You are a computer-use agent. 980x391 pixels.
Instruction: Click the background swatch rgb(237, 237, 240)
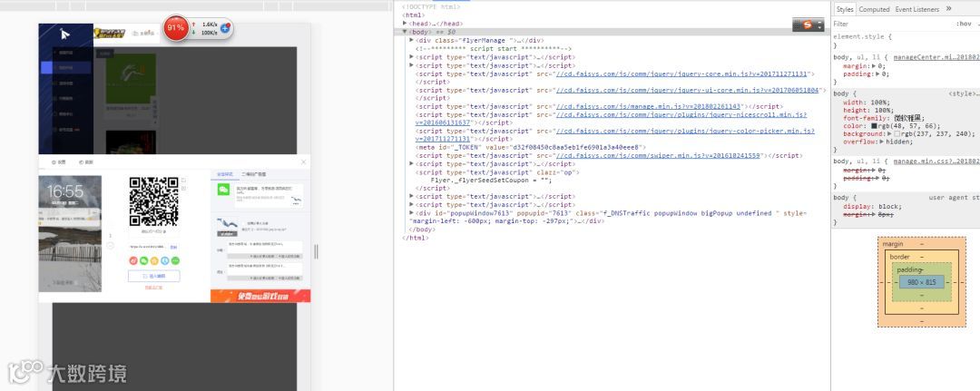point(897,133)
